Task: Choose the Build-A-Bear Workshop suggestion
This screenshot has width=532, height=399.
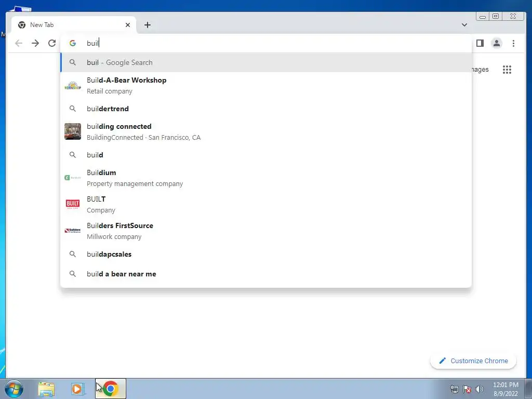Action: click(x=265, y=86)
